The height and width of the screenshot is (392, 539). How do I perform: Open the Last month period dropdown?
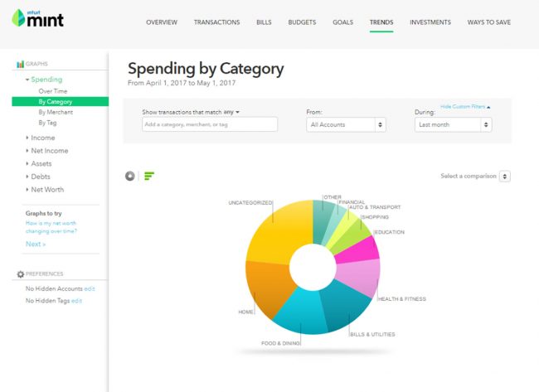pyautogui.click(x=453, y=124)
